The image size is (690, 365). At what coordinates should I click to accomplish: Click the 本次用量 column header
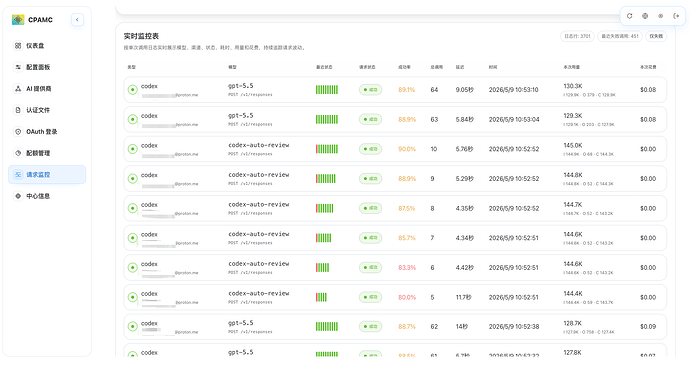click(x=572, y=67)
